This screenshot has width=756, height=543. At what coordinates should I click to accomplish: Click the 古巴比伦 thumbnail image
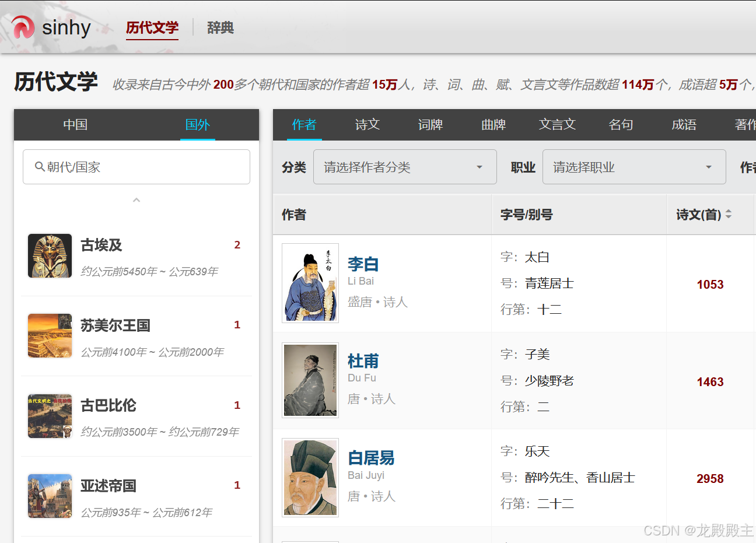50,416
